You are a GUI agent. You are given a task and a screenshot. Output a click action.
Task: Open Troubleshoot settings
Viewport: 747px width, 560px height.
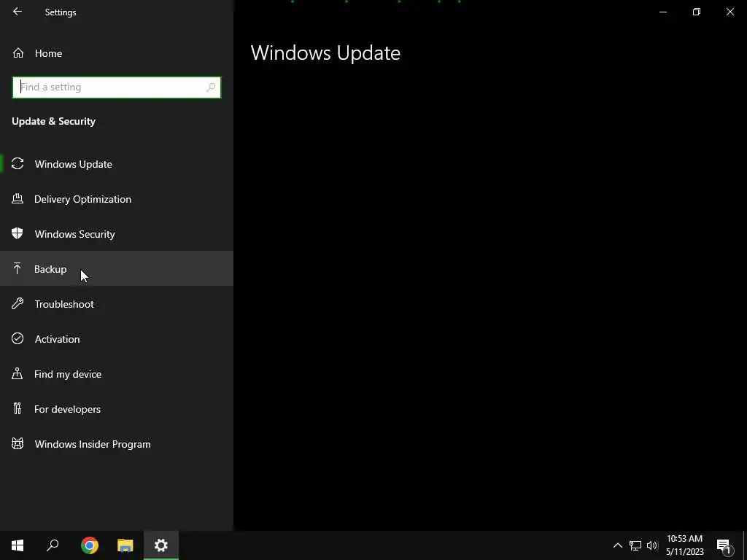tap(117, 304)
